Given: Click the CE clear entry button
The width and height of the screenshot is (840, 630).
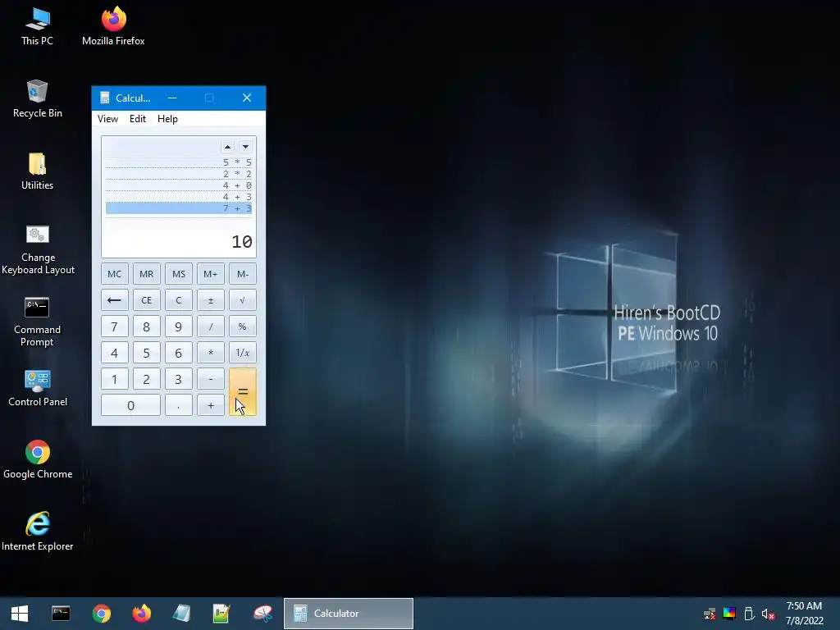Looking at the screenshot, I should tap(146, 300).
